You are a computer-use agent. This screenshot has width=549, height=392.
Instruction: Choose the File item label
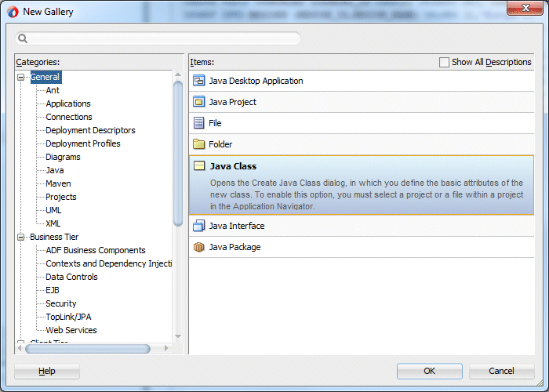[215, 123]
